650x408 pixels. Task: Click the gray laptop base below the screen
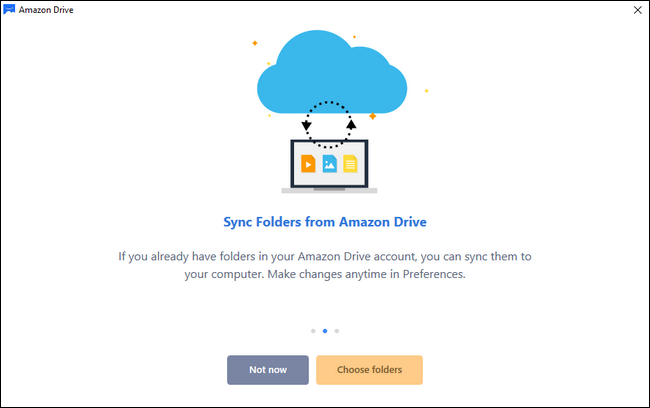[329, 189]
